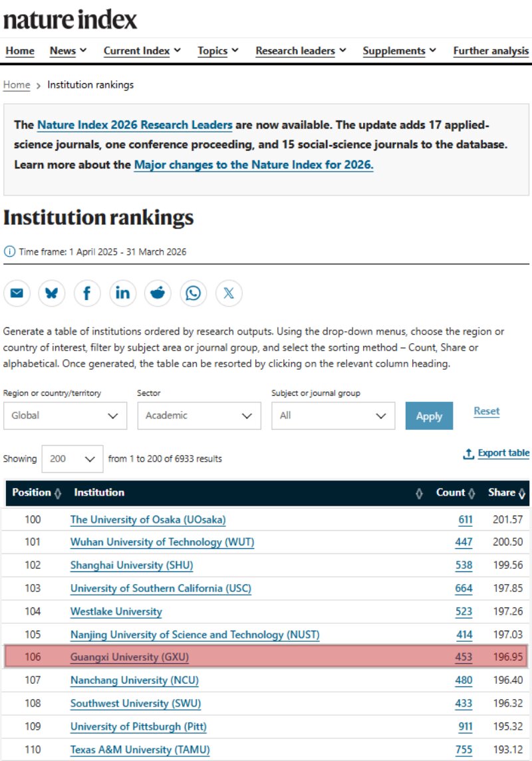Select position number 106
The height and width of the screenshot is (761, 532).
tap(33, 657)
